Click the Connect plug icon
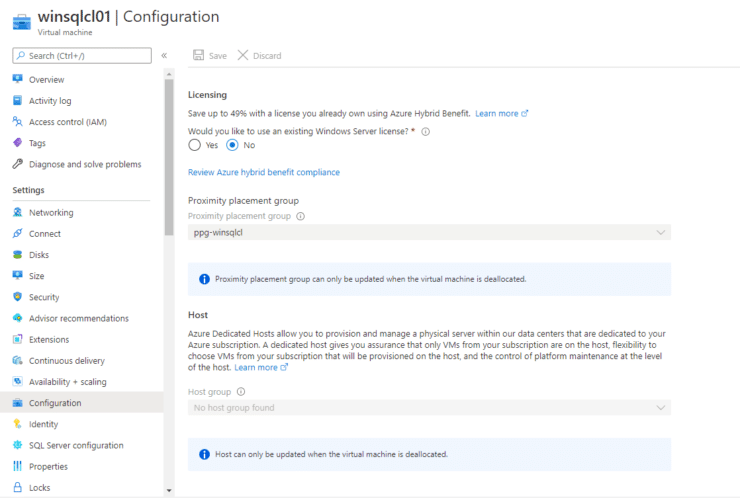This screenshot has height=498, width=740. tap(17, 233)
